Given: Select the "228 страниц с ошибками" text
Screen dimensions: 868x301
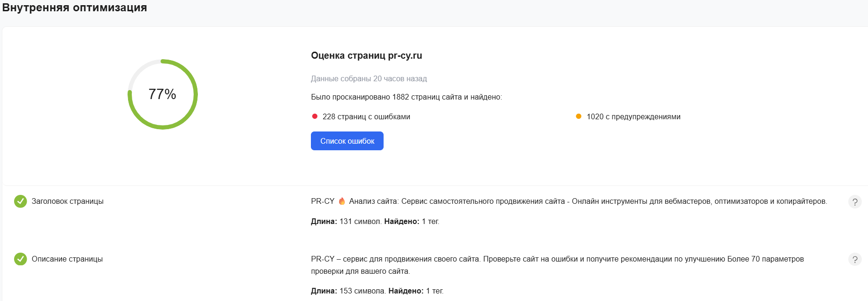Looking at the screenshot, I should (x=366, y=117).
